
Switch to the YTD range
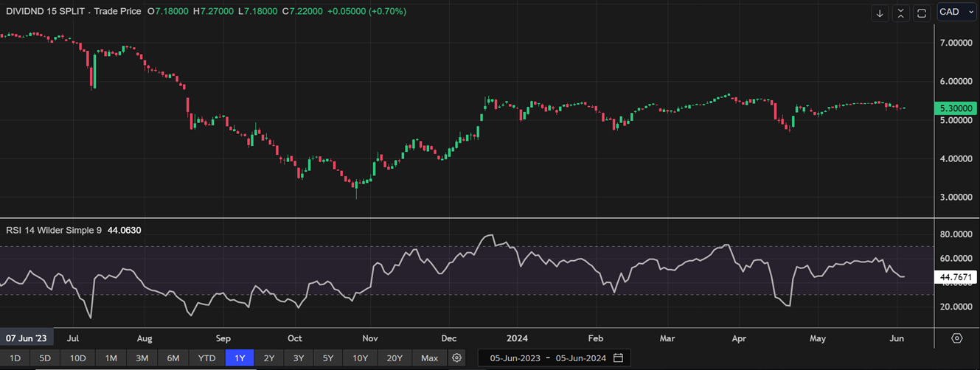click(206, 358)
